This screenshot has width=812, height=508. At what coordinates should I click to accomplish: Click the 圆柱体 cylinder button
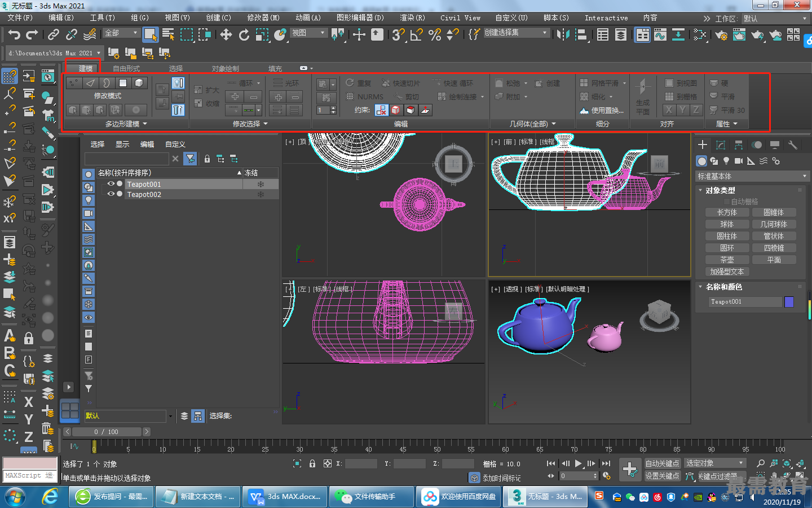[x=727, y=236]
